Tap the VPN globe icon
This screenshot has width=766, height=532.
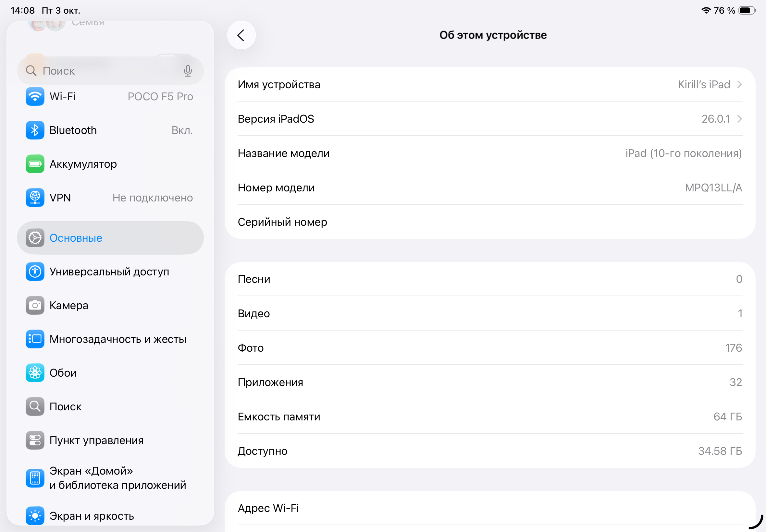35,198
